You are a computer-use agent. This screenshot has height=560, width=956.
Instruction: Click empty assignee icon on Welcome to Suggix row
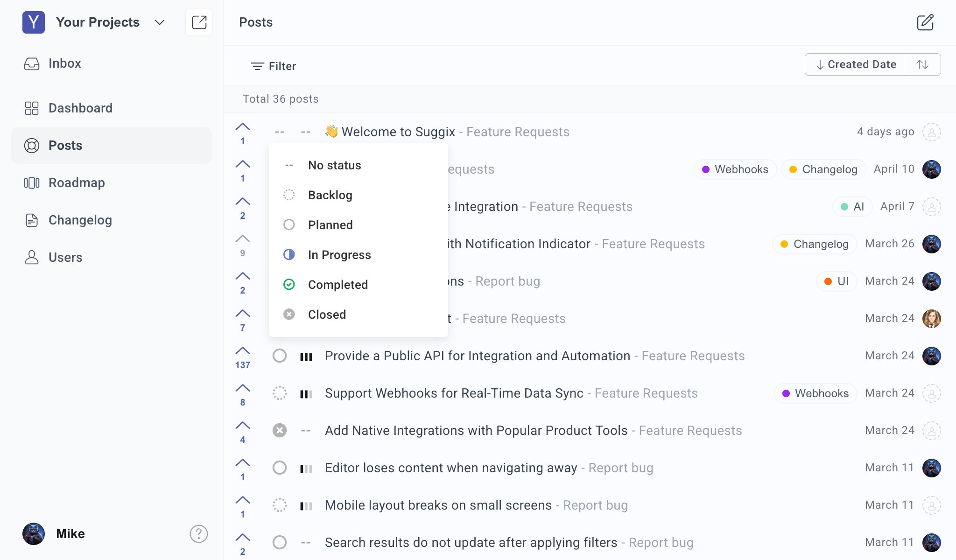coord(932,132)
